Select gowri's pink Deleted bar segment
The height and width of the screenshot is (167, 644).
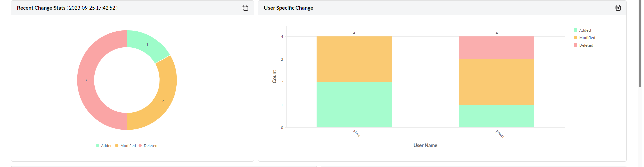click(496, 48)
